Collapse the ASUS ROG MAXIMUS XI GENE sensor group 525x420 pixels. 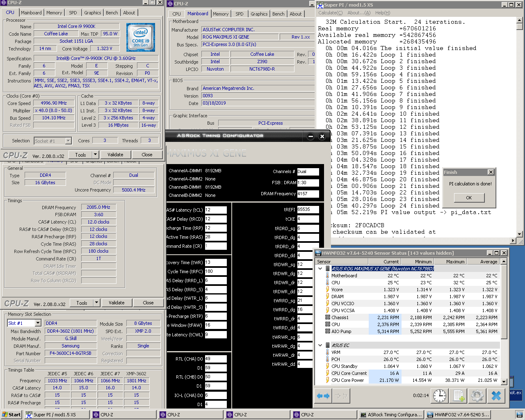[x=320, y=269]
